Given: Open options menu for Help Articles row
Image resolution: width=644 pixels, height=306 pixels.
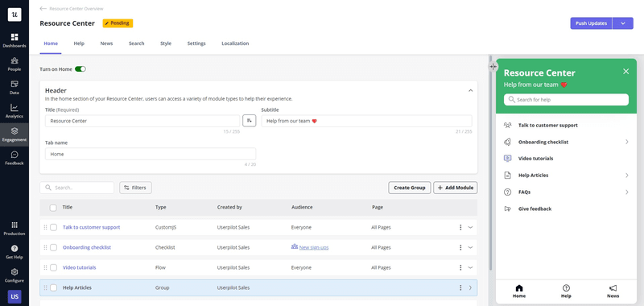Looking at the screenshot, I should pos(460,287).
